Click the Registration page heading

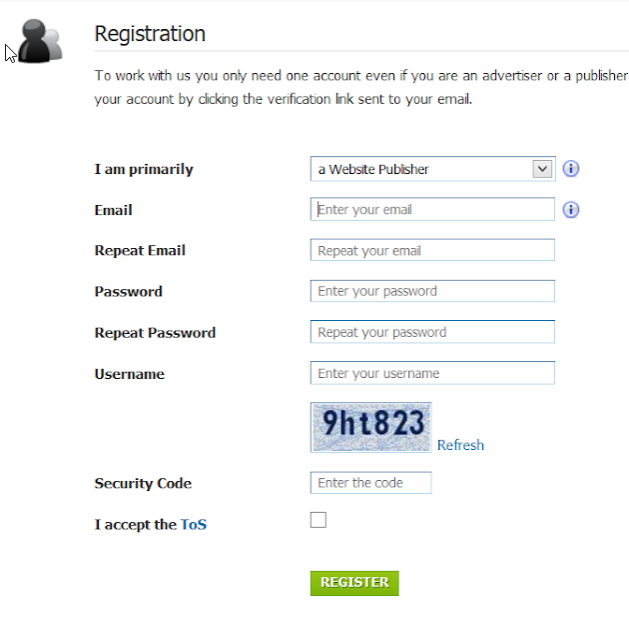150,34
